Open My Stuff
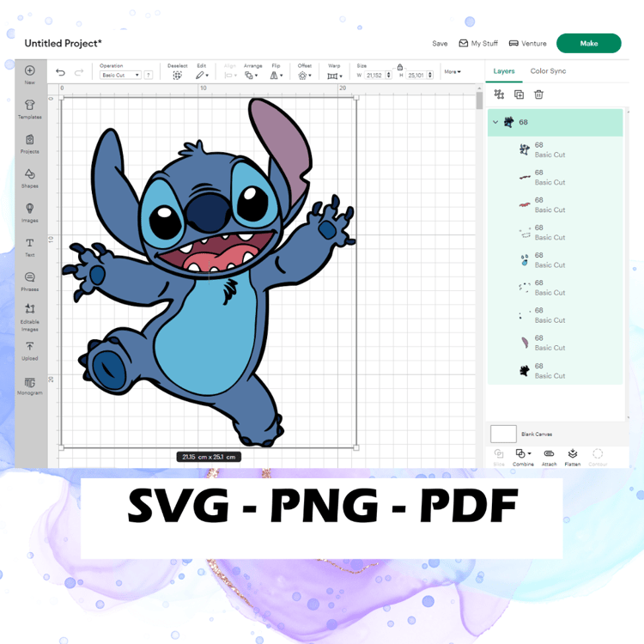The width and height of the screenshot is (644, 644). (x=478, y=43)
